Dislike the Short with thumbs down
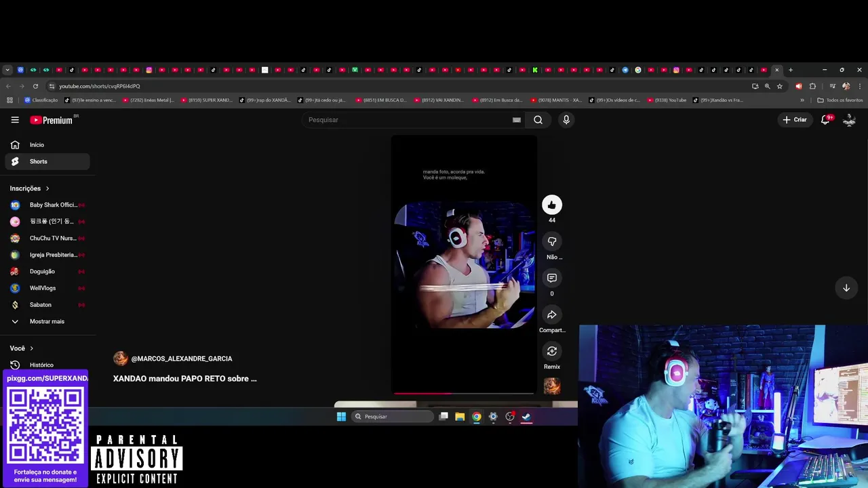868x488 pixels. coord(552,241)
